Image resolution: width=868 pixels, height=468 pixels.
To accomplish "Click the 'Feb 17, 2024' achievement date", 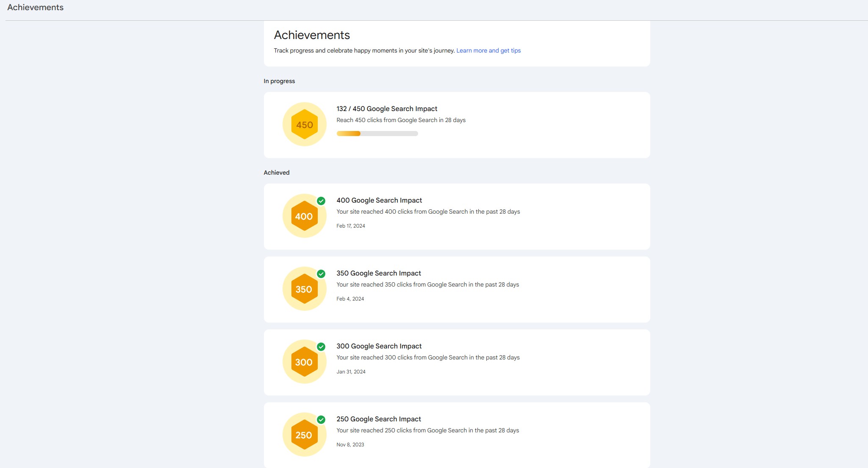I will coord(351,226).
